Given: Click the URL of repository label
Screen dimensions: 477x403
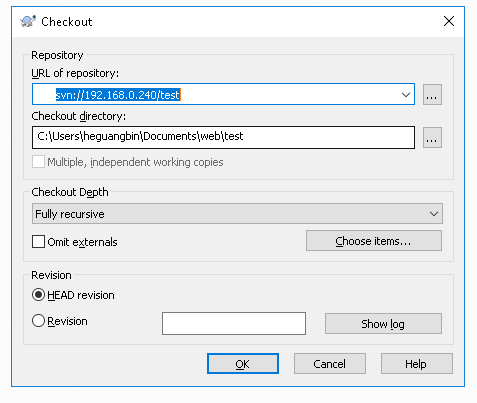Looking at the screenshot, I should tap(75, 73).
